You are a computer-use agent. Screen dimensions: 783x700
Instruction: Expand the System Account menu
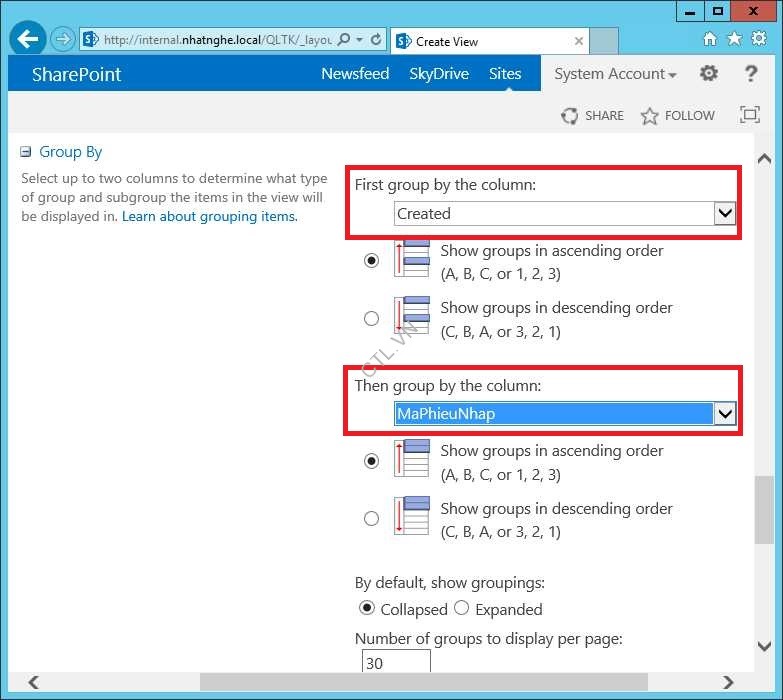(x=615, y=74)
